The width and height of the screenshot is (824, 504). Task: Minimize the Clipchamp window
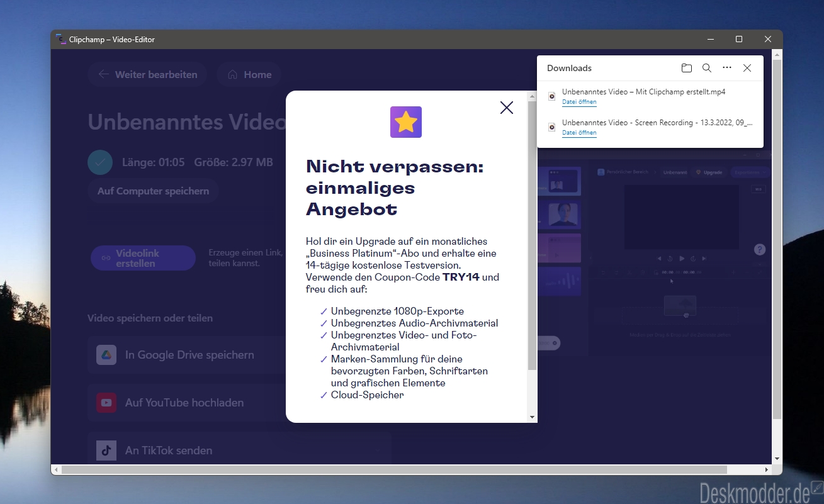pyautogui.click(x=710, y=39)
